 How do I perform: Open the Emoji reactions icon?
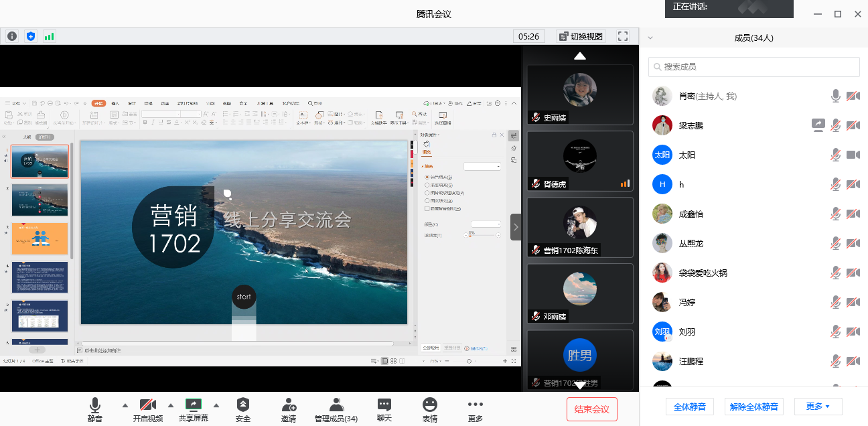pos(430,405)
